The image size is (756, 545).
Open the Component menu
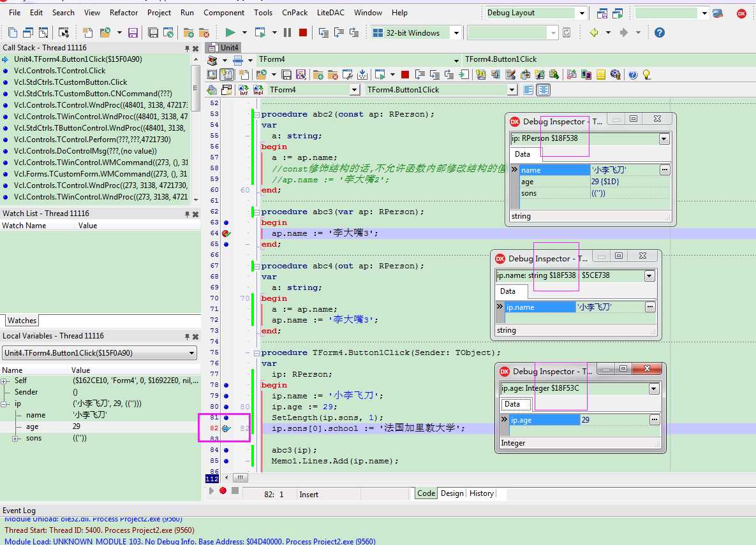(x=224, y=13)
